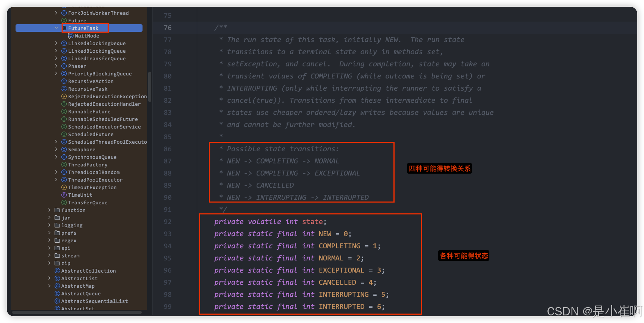The height and width of the screenshot is (323, 644).
Task: Expand the function package folder
Action: click(x=49, y=210)
